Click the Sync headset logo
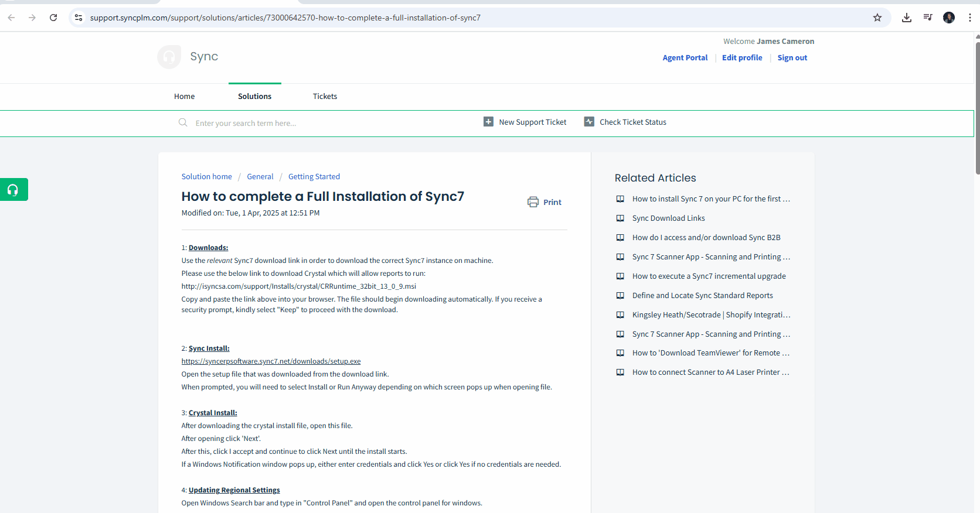 pos(169,57)
